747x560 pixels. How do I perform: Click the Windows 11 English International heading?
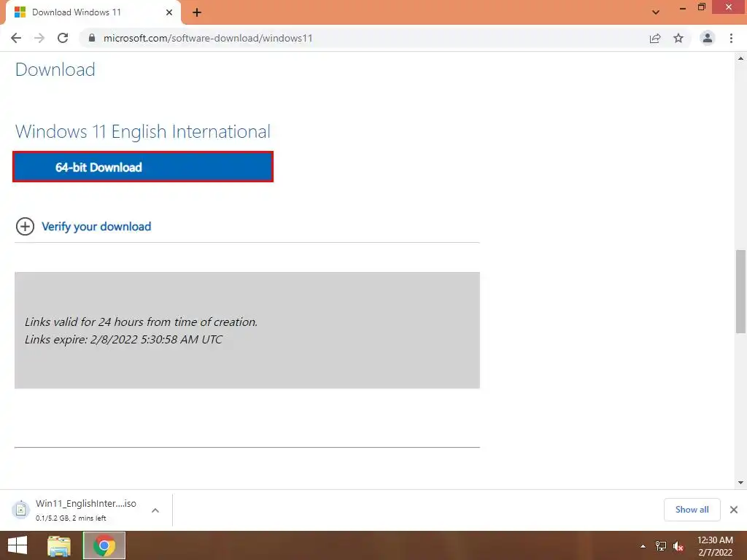143,131
